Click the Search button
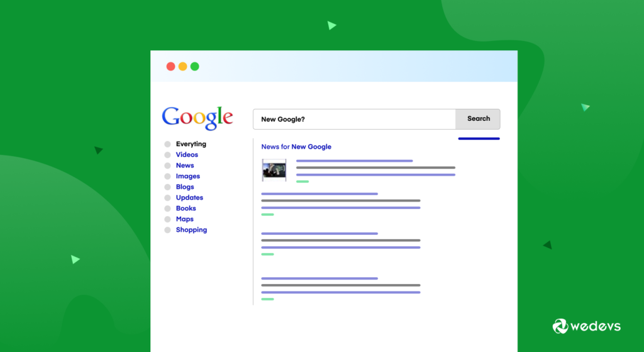The image size is (644, 352). pos(478,119)
